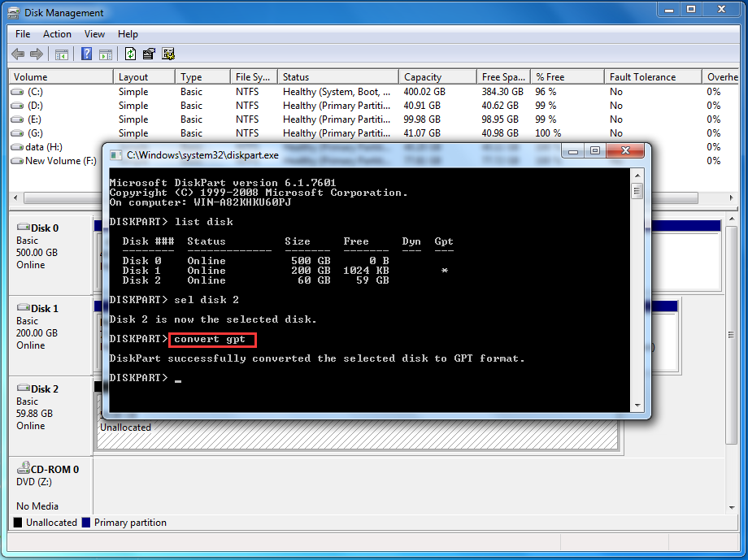Open Help using the question mark toolbar icon
This screenshot has width=748, height=560.
coord(87,54)
